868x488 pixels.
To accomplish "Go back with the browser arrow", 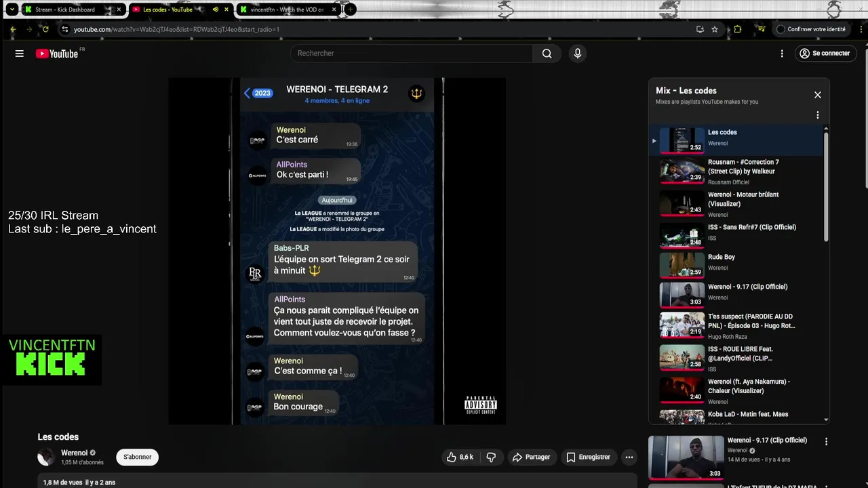I will point(13,29).
